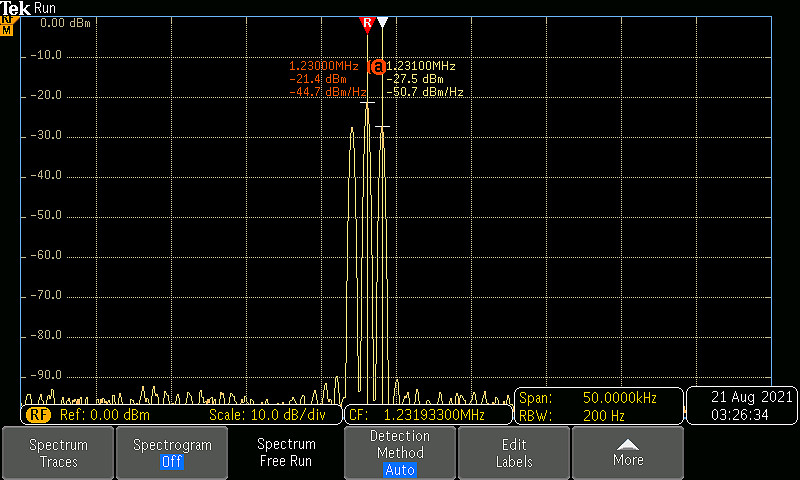Select Scale: 10.0 dB/div readout
The image size is (800, 480).
267,415
